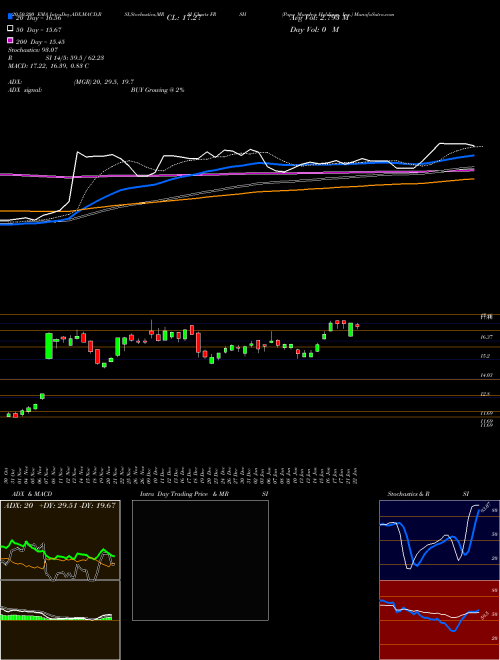Select the '50 Day = 15.67' legend text
This screenshot has width=500, height=660.
point(39,30)
